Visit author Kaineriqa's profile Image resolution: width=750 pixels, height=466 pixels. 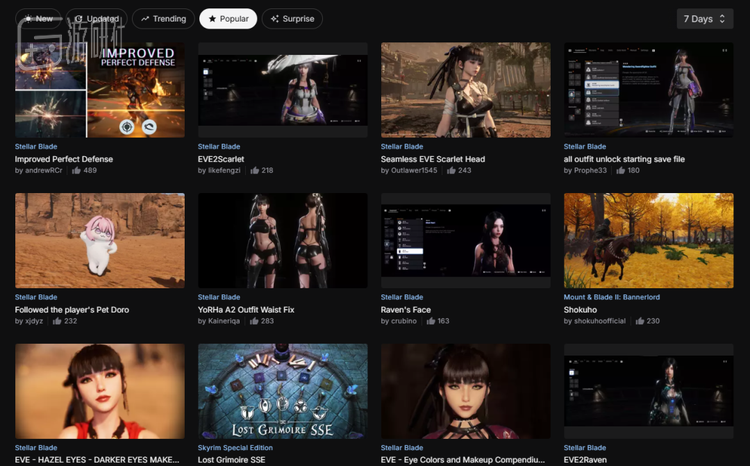coord(222,321)
